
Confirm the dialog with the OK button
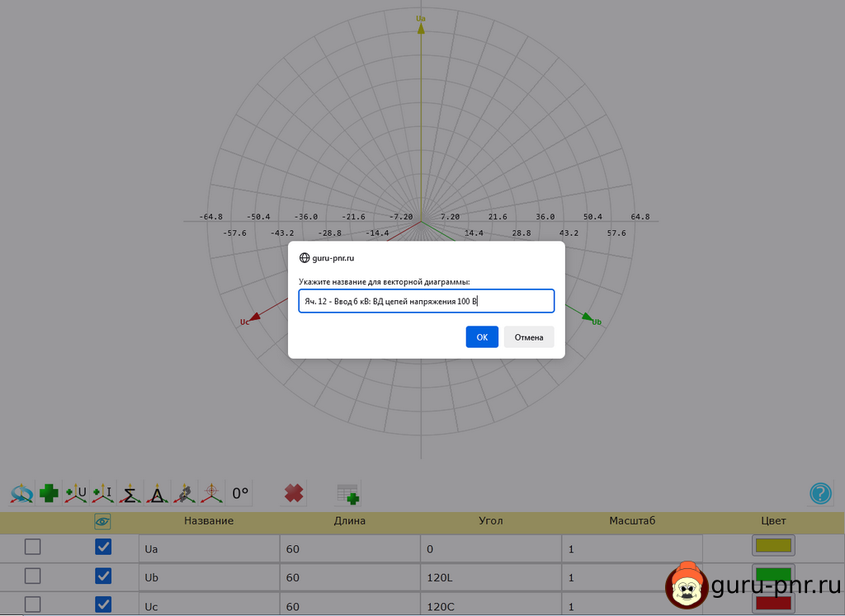pyautogui.click(x=482, y=337)
